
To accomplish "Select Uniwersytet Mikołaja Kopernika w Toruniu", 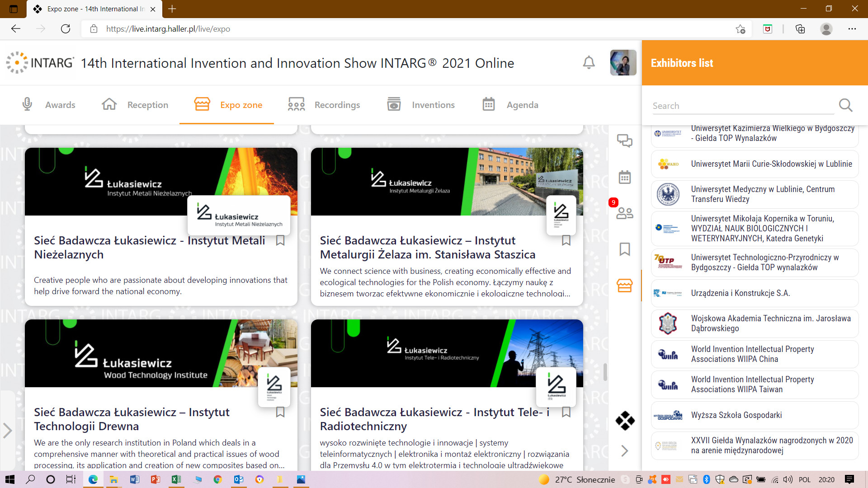I will (755, 229).
